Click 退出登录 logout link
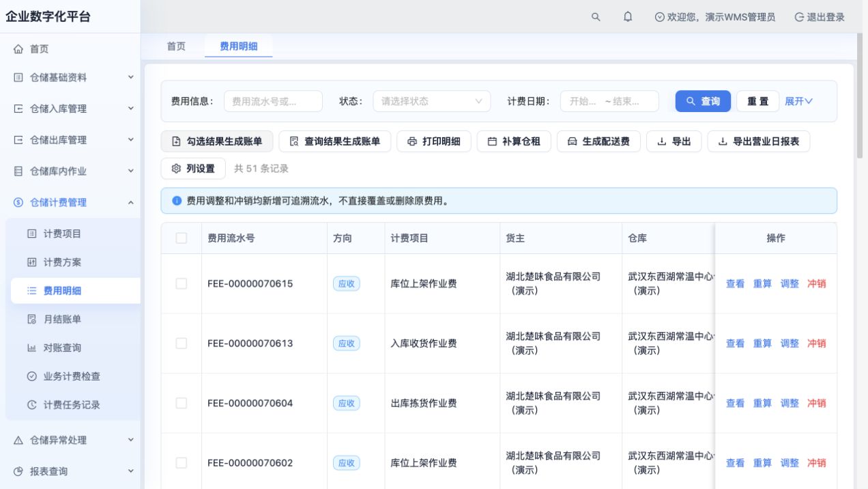 click(820, 17)
